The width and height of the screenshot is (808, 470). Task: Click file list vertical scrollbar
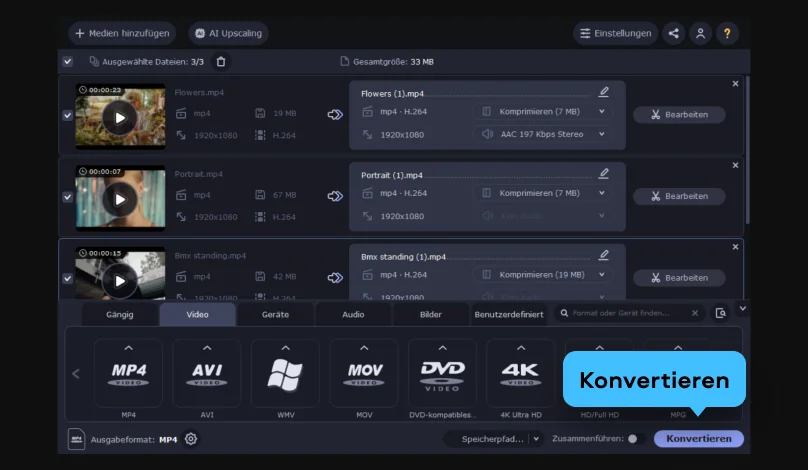click(x=747, y=149)
